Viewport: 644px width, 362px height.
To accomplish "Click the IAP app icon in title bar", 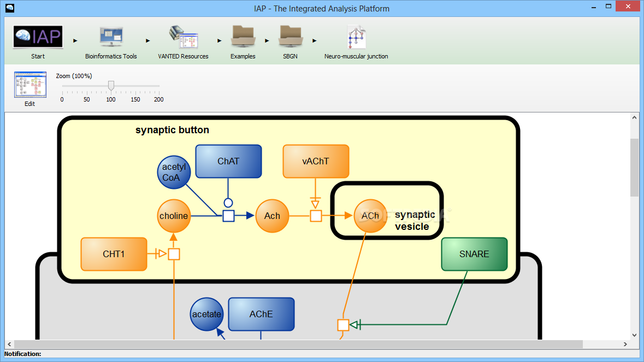I will [10, 8].
